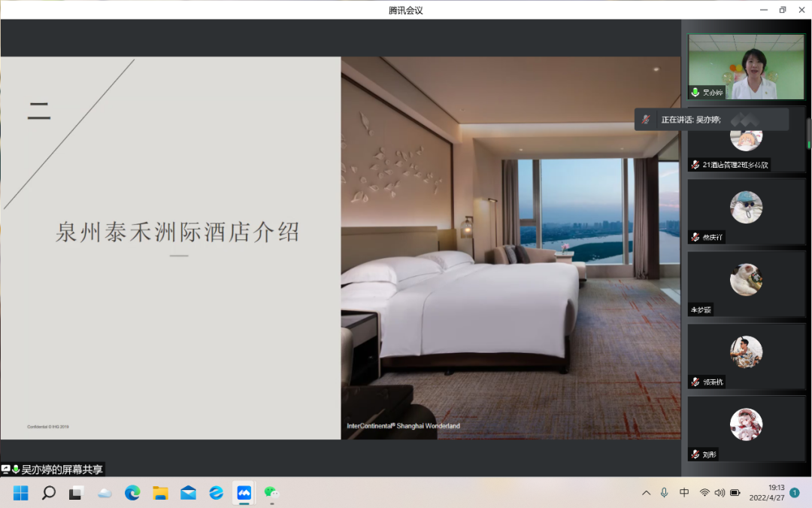Click InterContinental Shanghai Wonderland caption
The image size is (812, 508).
click(404, 426)
